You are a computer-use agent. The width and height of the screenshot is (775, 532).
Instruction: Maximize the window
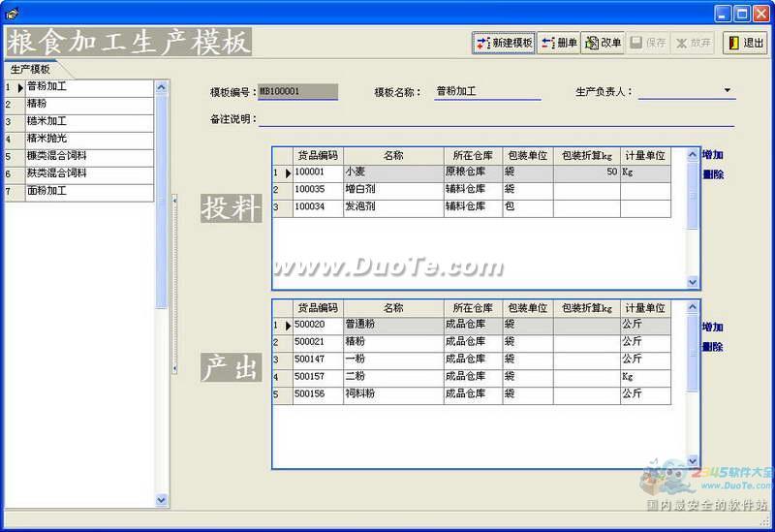(x=742, y=14)
